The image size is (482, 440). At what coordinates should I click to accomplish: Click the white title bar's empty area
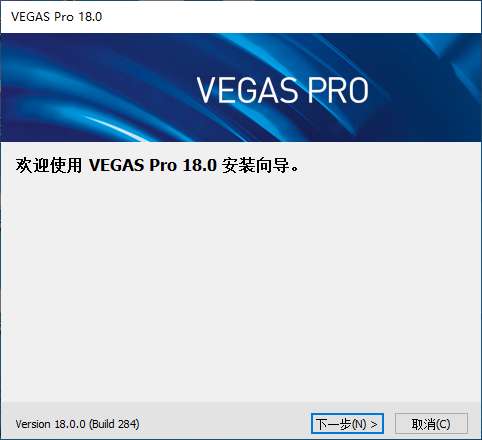(290, 17)
